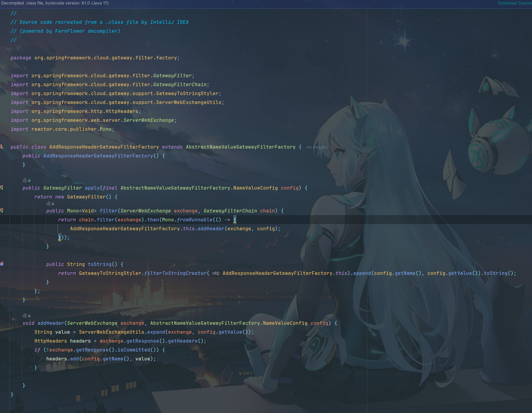Click the Download Sources link in the banner
The height and width of the screenshot is (413, 532).
click(x=514, y=3)
